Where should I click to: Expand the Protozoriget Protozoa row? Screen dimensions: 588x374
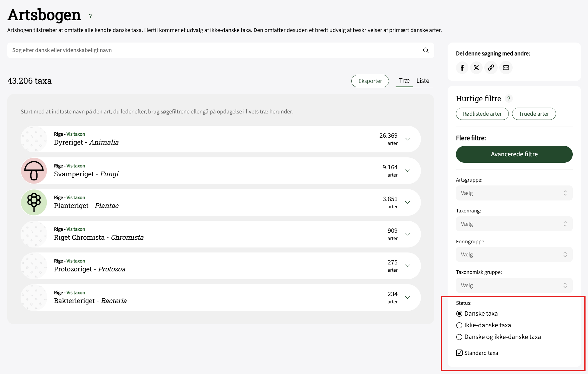408,266
